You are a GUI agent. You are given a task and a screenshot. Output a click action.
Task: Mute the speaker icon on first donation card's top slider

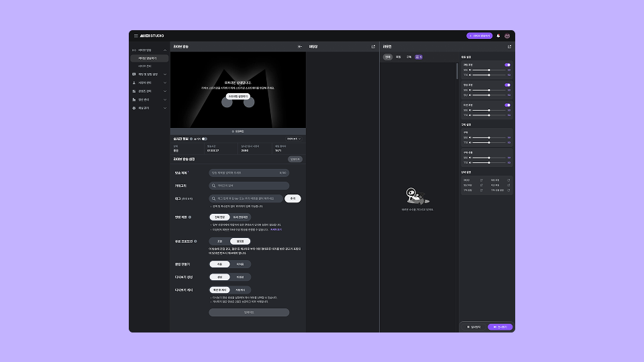coord(470,70)
